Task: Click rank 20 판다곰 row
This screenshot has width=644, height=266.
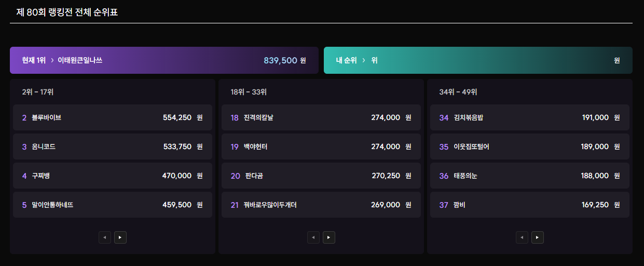Action: (321, 176)
